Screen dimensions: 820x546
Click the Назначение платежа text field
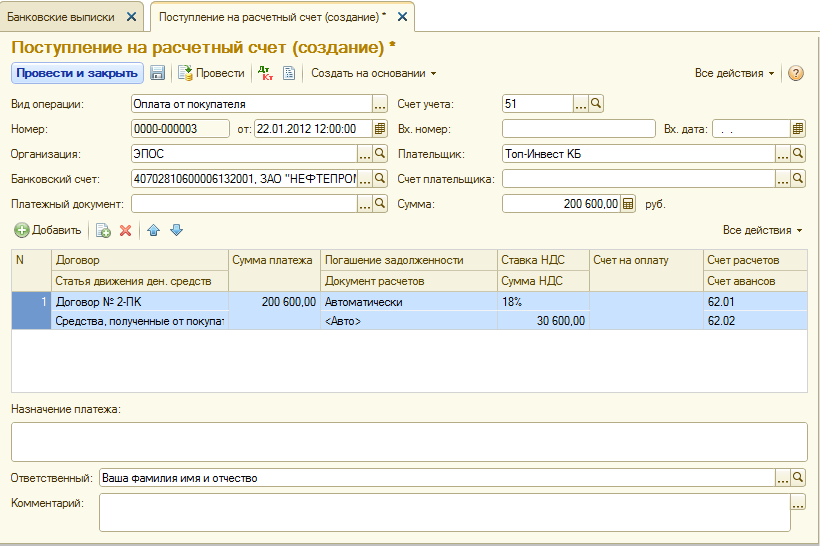(x=408, y=441)
